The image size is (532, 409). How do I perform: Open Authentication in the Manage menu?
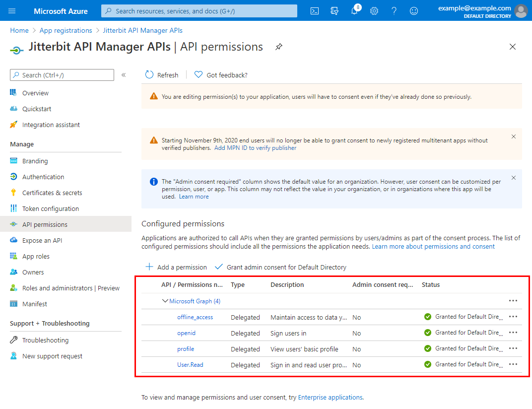pos(43,177)
